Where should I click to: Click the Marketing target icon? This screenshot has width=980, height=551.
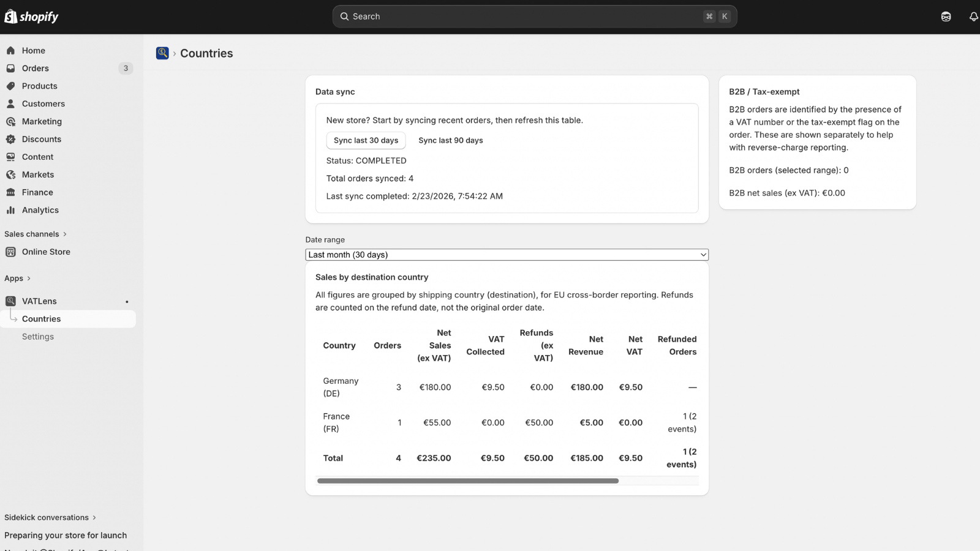pyautogui.click(x=10, y=122)
